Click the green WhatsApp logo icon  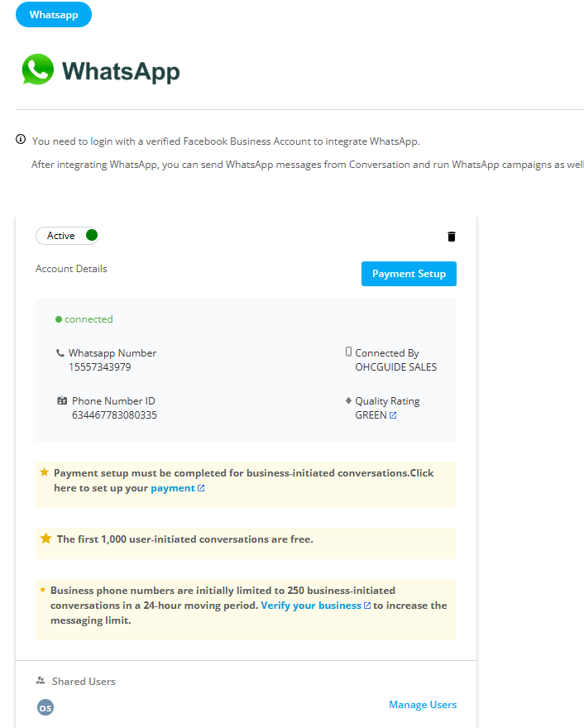(37, 69)
